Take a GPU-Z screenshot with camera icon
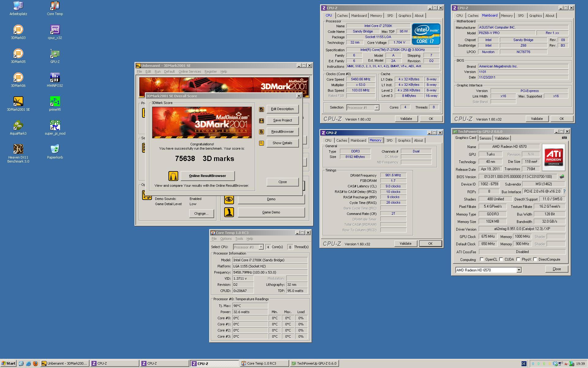This screenshot has width=588, height=368. 564,138
